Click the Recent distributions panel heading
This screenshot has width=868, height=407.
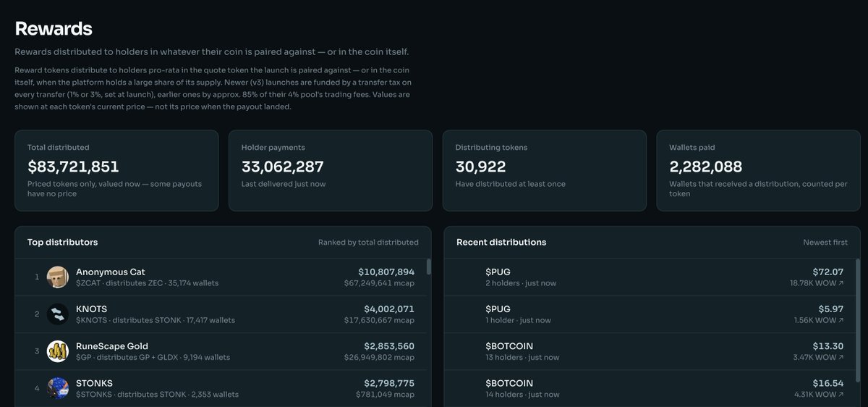pyautogui.click(x=501, y=242)
